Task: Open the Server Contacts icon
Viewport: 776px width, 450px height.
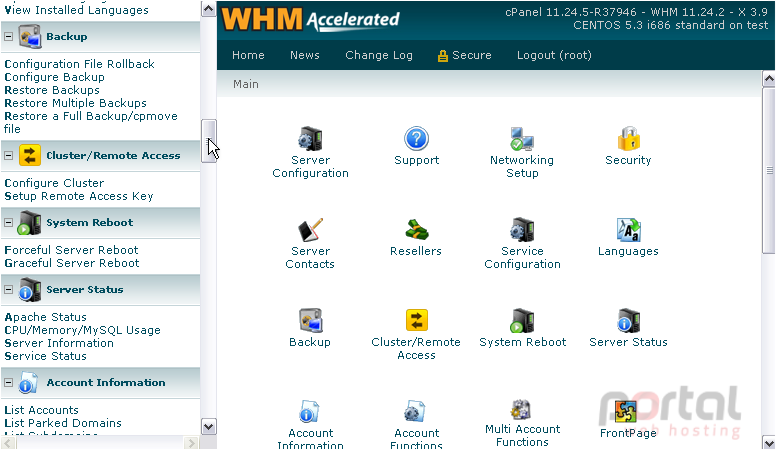Action: click(x=310, y=230)
